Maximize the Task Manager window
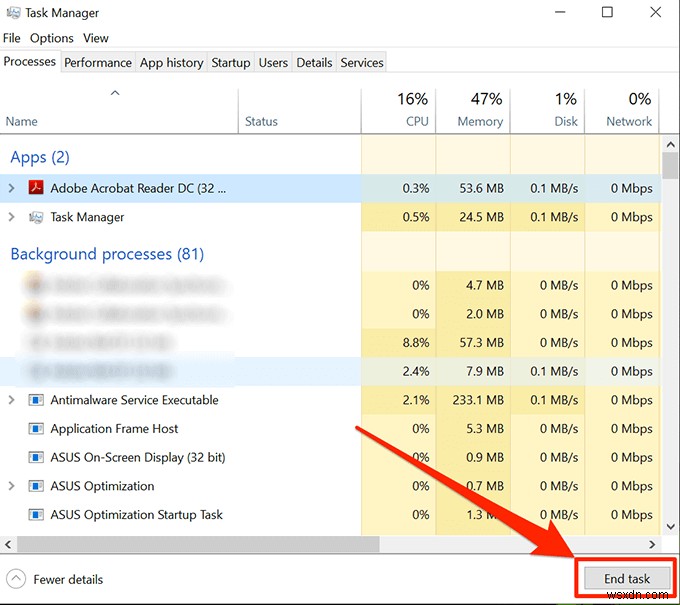Viewport: 680px width, 605px height. [x=607, y=12]
